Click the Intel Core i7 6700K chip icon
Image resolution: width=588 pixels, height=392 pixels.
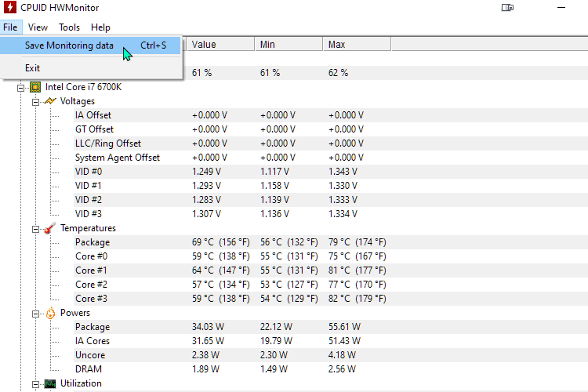click(35, 87)
